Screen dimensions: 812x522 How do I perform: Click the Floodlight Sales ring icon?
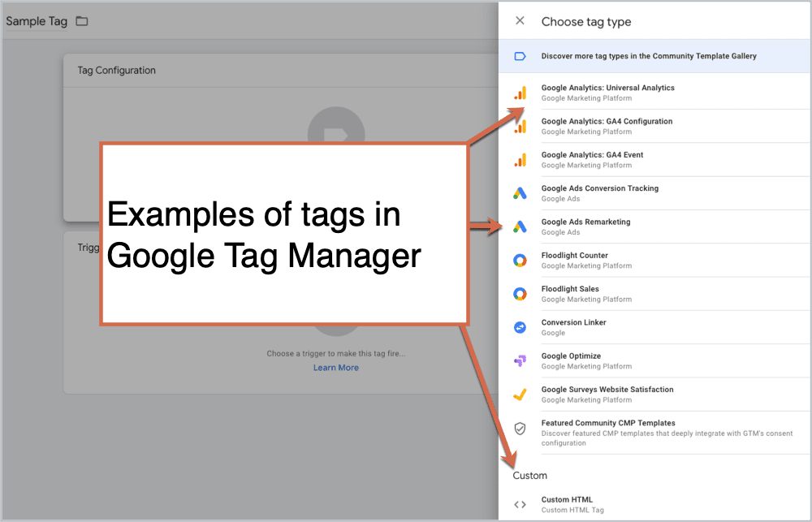[520, 294]
